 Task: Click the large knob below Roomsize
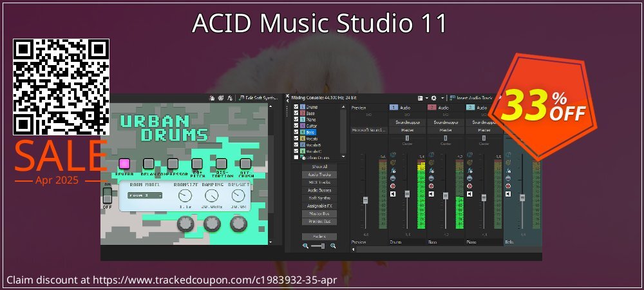[185, 224]
